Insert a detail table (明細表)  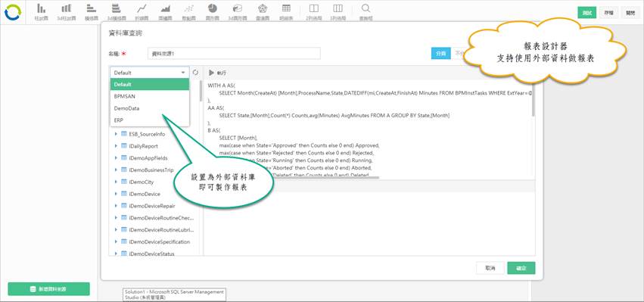286,12
